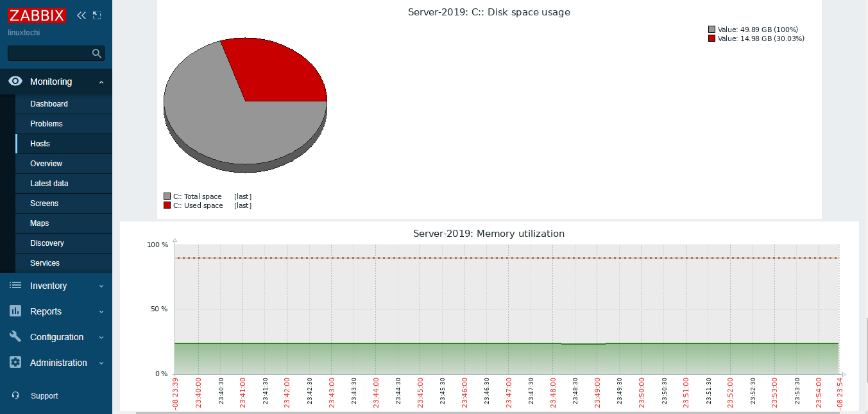Open the Maps page
The height and width of the screenshot is (414, 868).
click(40, 223)
